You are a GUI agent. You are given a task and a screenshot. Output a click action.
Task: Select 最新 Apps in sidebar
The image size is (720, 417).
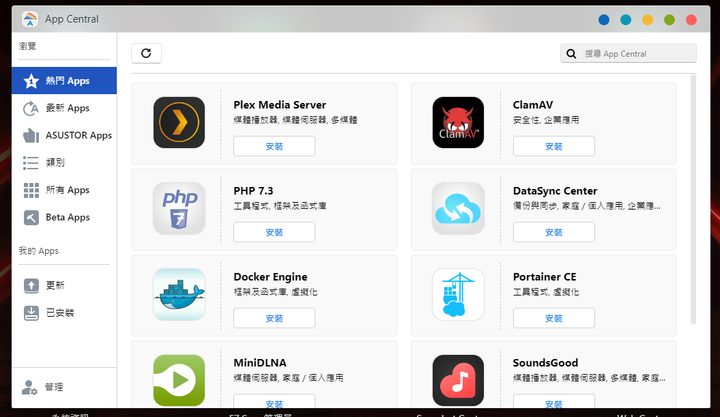pyautogui.click(x=64, y=108)
